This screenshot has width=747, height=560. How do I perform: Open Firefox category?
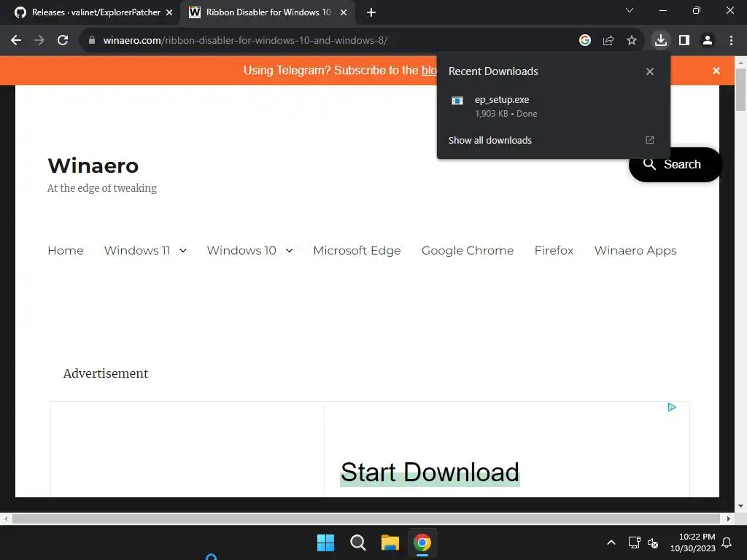(554, 251)
